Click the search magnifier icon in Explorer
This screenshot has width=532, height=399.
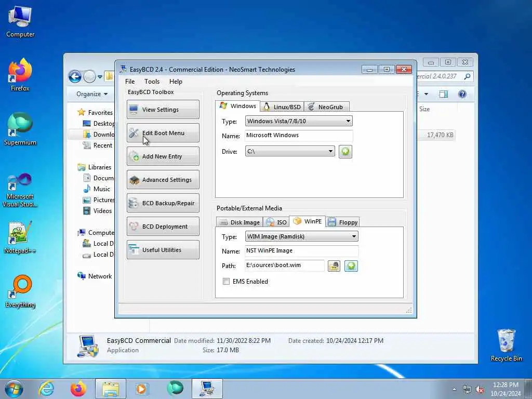pyautogui.click(x=467, y=76)
